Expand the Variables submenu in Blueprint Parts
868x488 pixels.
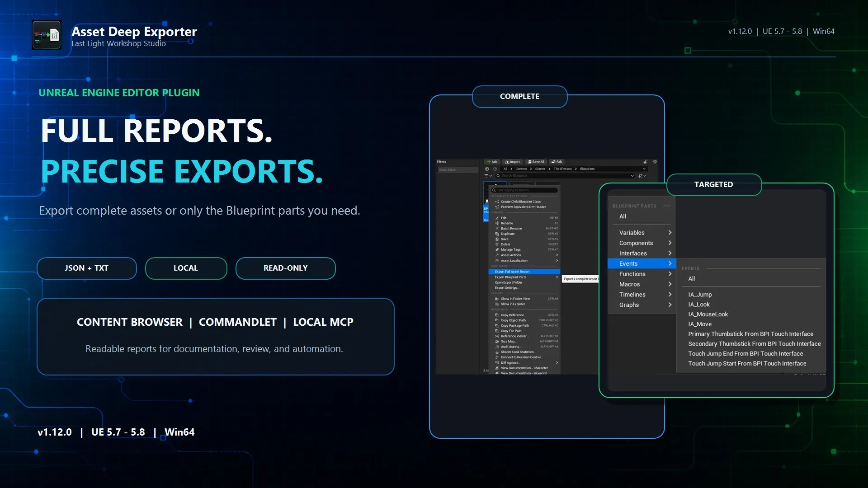642,233
